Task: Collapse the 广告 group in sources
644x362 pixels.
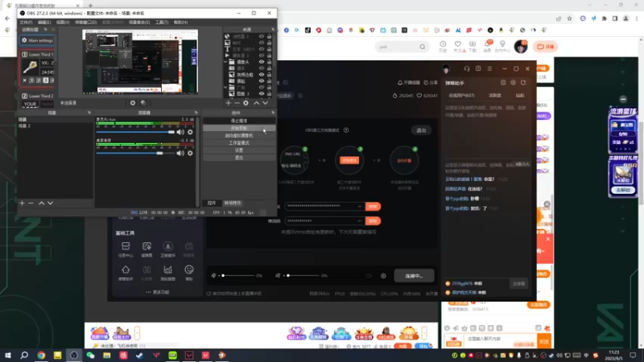Action: 225,88
